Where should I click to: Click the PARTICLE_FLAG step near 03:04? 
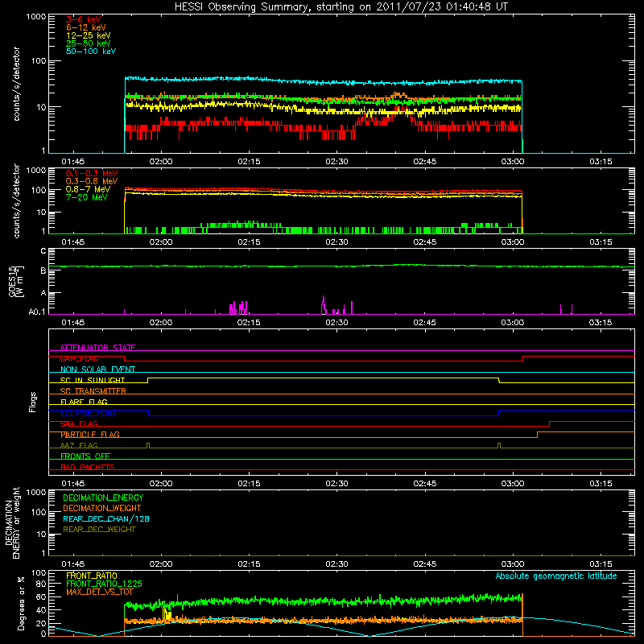coord(538,435)
